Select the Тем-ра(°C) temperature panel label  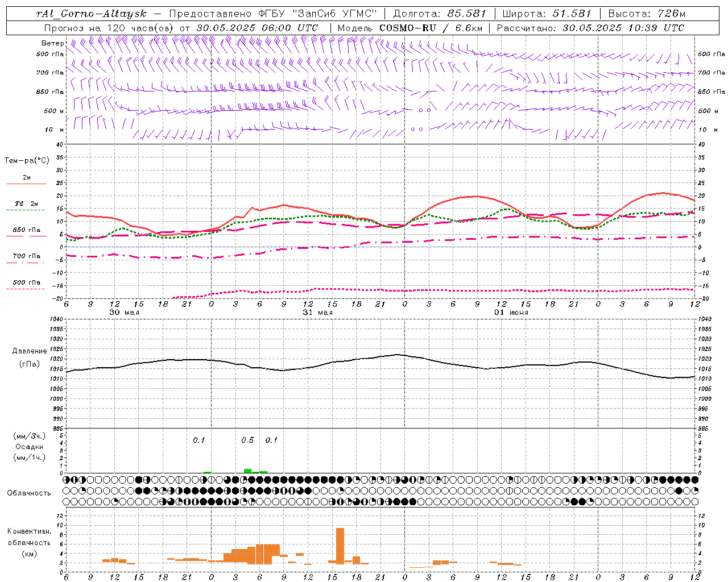(27, 161)
